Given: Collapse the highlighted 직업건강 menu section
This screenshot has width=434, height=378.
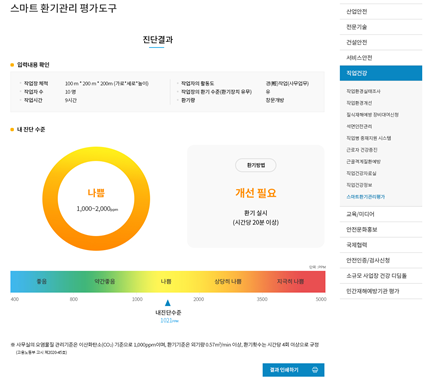Looking at the screenshot, I should click(x=381, y=73).
